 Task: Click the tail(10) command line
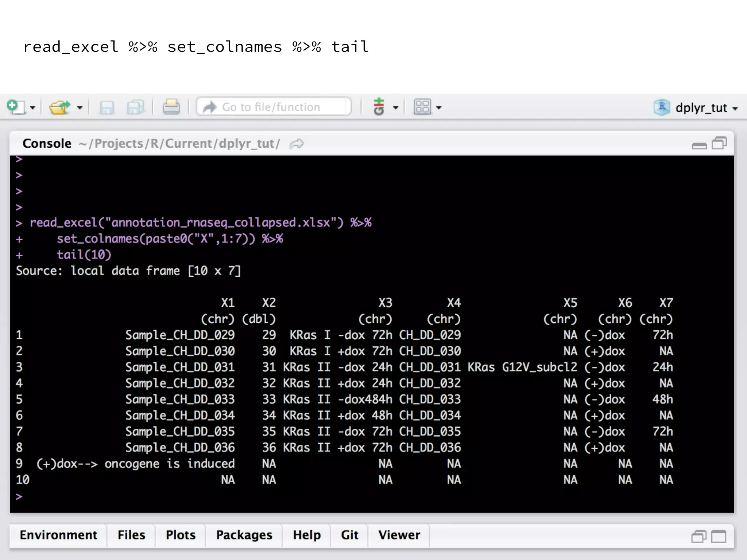[x=84, y=255]
